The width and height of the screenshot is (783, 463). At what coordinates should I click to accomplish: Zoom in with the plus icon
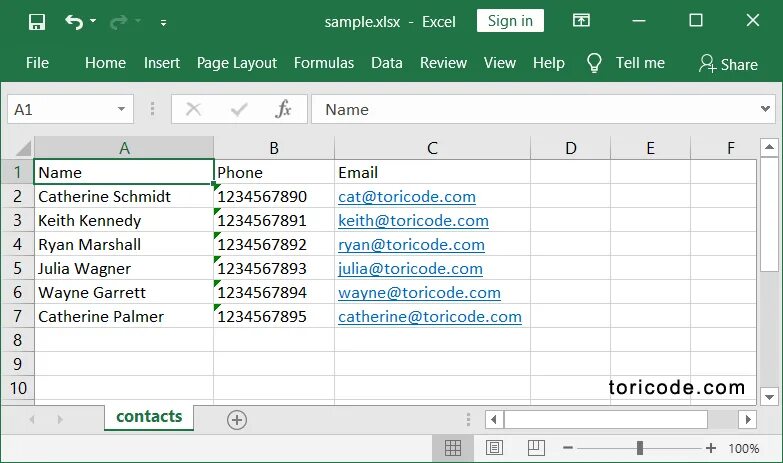tap(711, 448)
